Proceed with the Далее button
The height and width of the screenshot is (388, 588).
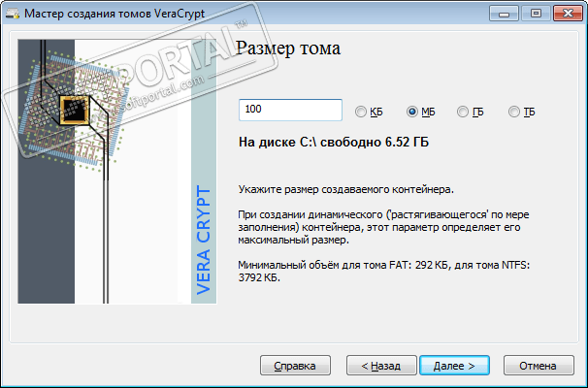coord(454,366)
